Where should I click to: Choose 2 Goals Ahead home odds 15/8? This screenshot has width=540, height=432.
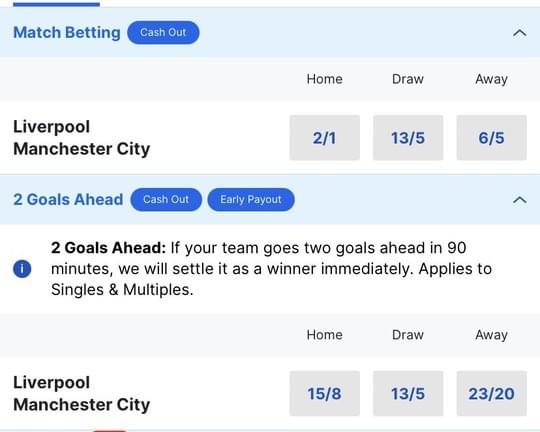point(324,393)
